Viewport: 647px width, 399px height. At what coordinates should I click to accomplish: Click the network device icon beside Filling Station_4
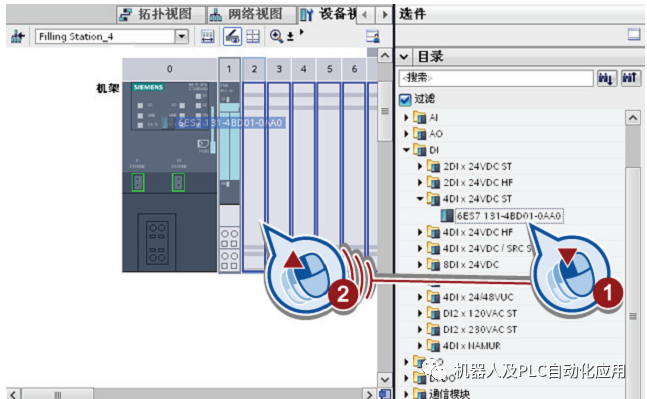point(18,37)
